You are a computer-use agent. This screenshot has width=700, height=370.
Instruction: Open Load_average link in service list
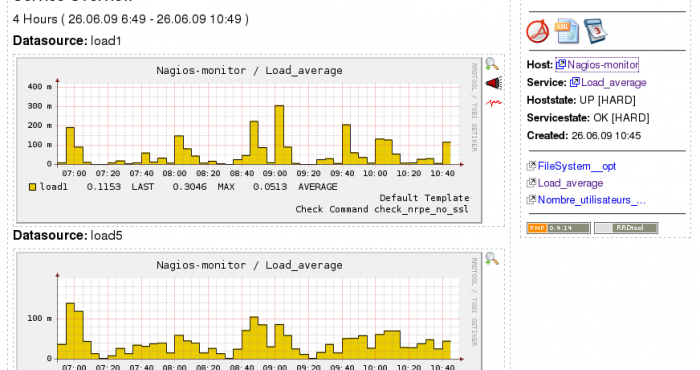(x=570, y=183)
